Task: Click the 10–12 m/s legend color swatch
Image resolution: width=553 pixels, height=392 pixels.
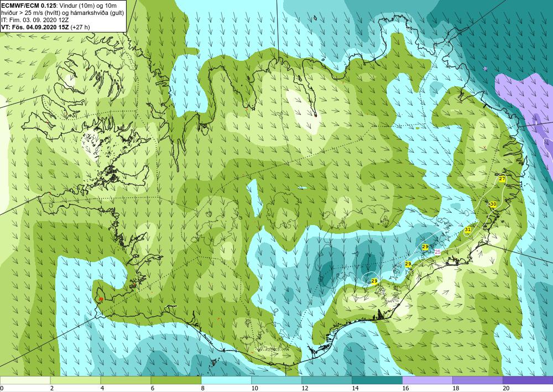Action: pyautogui.click(x=276, y=380)
